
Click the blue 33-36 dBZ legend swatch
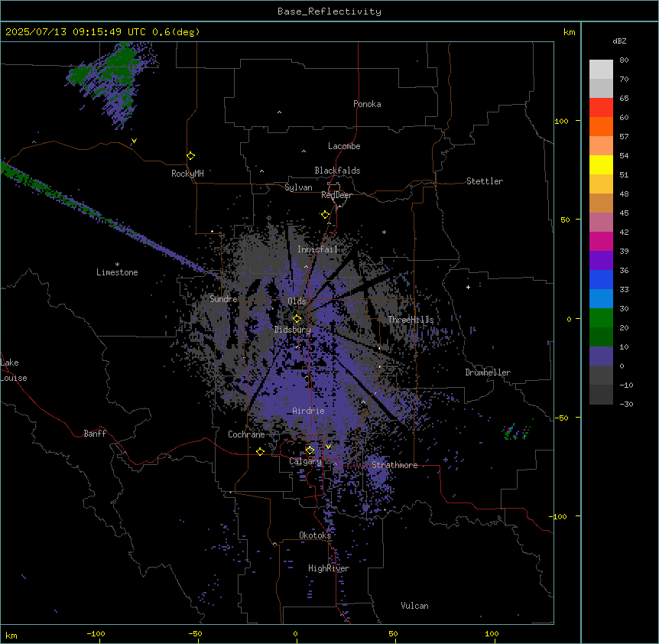coord(601,279)
